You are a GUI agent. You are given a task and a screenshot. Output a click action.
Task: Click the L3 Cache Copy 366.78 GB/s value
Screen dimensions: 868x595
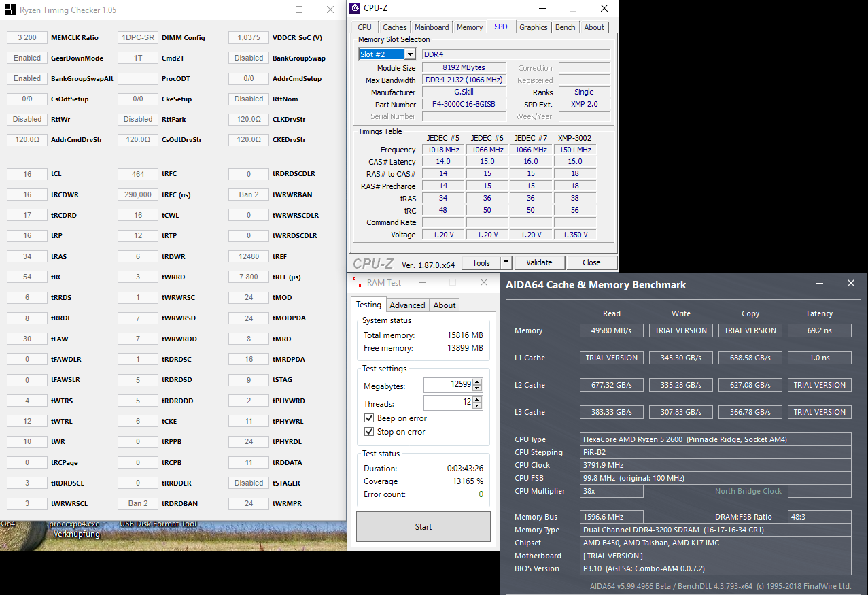[750, 412]
